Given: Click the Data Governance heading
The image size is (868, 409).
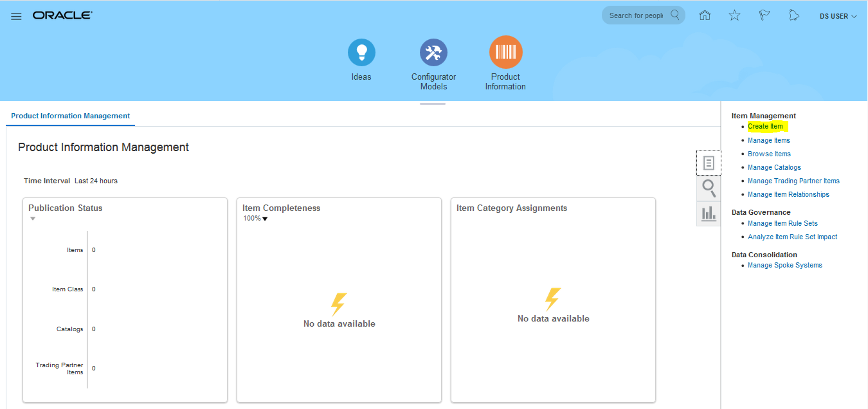Looking at the screenshot, I should [x=761, y=212].
